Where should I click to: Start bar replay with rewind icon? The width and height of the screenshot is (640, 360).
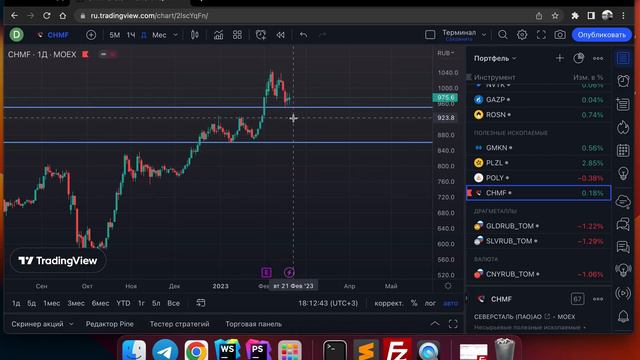pos(280,35)
